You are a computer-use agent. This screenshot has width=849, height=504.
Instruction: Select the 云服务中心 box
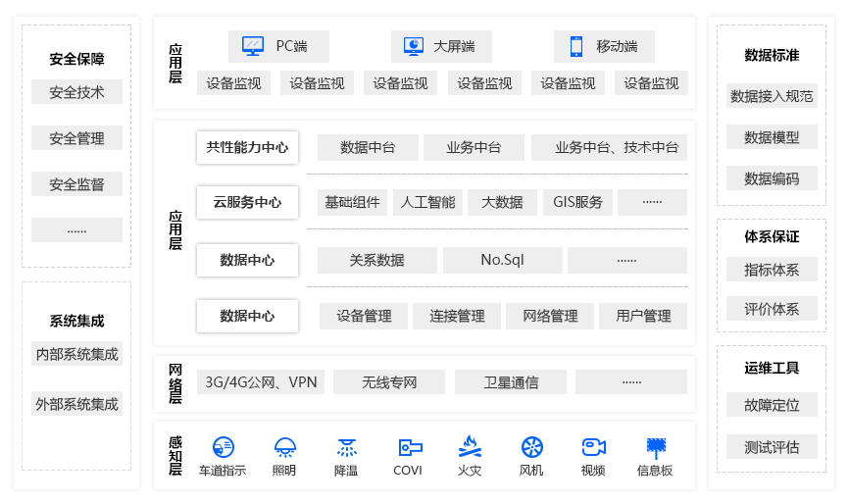tap(247, 203)
